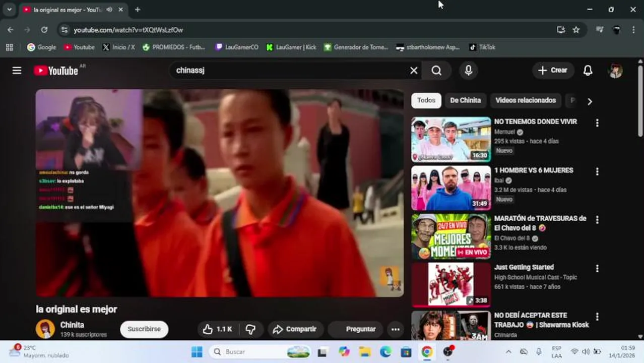Go to YouTube home via logo
Image resolution: width=644 pixels, height=363 pixels.
point(56,71)
